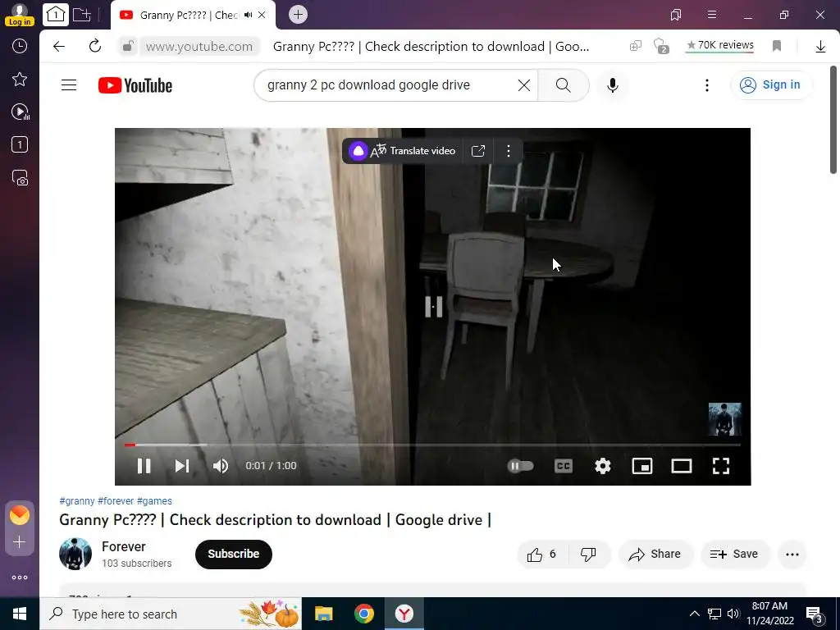Open the screenshot tool in sidebar
Image resolution: width=840 pixels, height=630 pixels.
(x=20, y=178)
